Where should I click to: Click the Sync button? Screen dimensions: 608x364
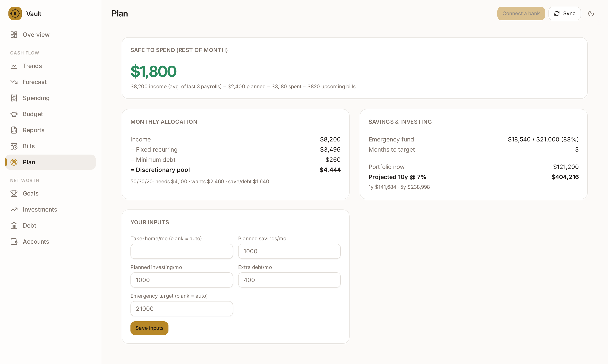pyautogui.click(x=565, y=14)
